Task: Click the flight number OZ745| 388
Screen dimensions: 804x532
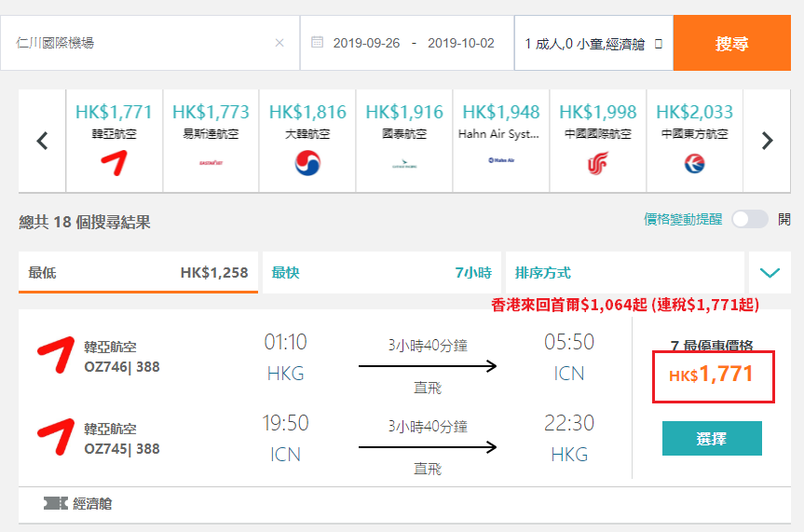Action: tap(122, 449)
